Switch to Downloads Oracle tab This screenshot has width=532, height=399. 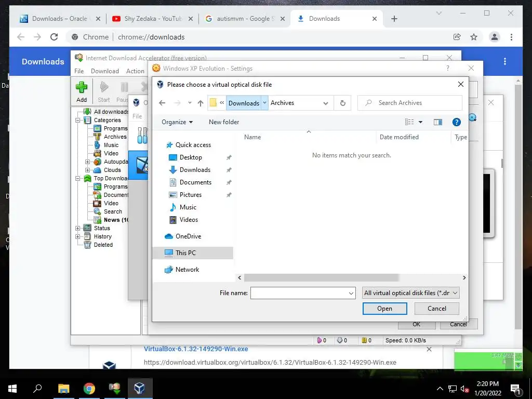[x=60, y=19]
